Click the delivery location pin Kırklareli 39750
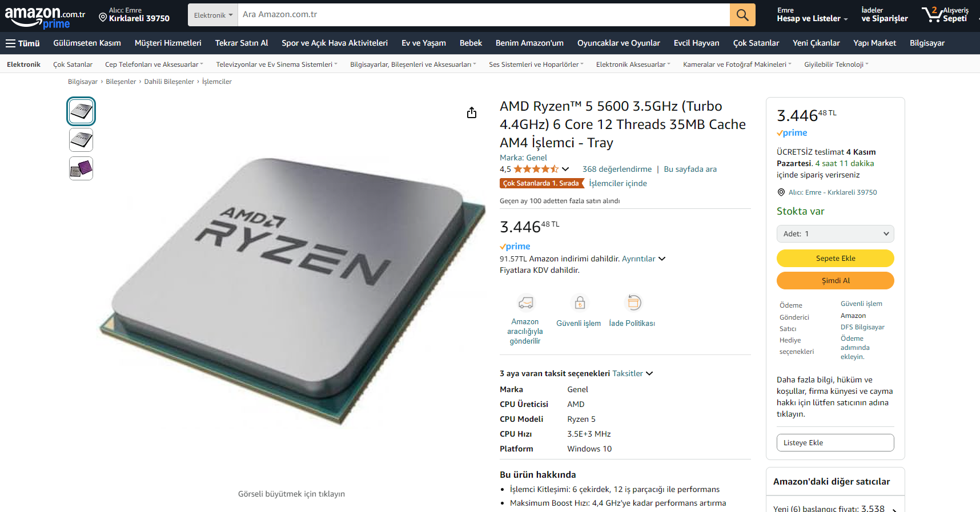980x512 pixels. pos(134,15)
